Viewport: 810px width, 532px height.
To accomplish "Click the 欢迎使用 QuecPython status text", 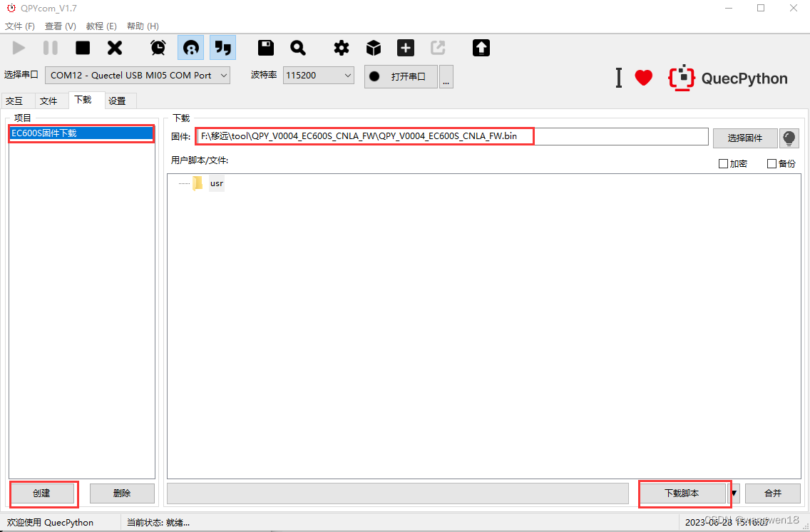I will [50, 522].
